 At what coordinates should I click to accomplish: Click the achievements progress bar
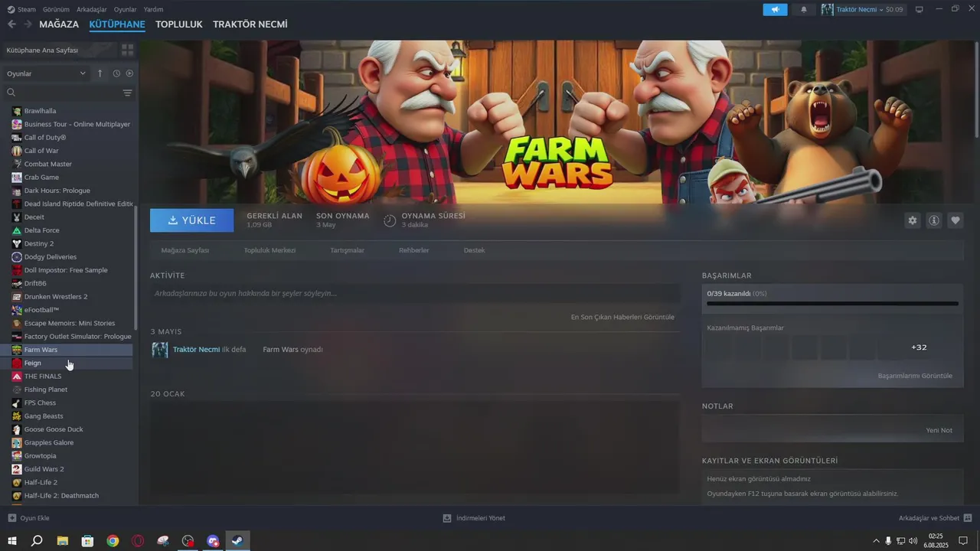click(832, 304)
